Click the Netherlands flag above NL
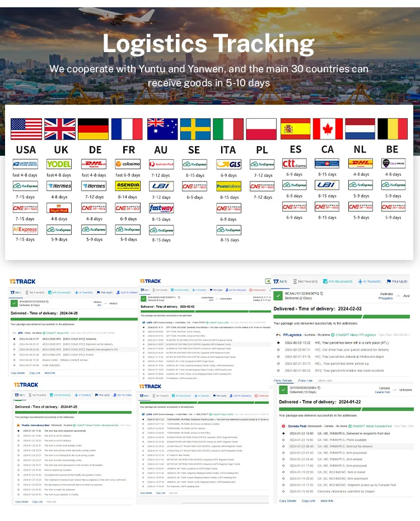The height and width of the screenshot is (521, 420). tap(360, 129)
